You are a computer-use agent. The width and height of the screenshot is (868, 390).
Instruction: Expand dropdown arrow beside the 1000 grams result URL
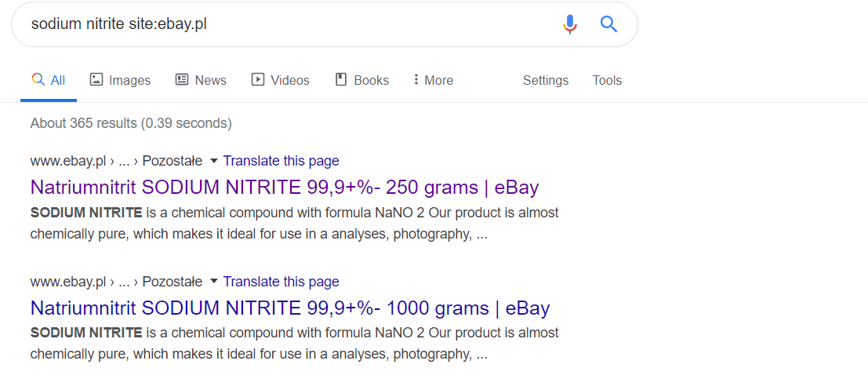214,282
